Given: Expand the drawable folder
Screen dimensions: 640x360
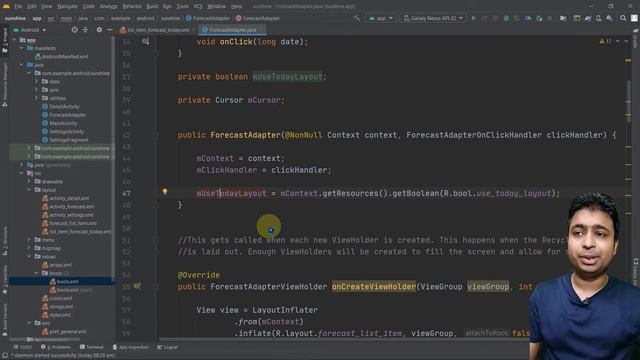Looking at the screenshot, I should pyautogui.click(x=29, y=181).
